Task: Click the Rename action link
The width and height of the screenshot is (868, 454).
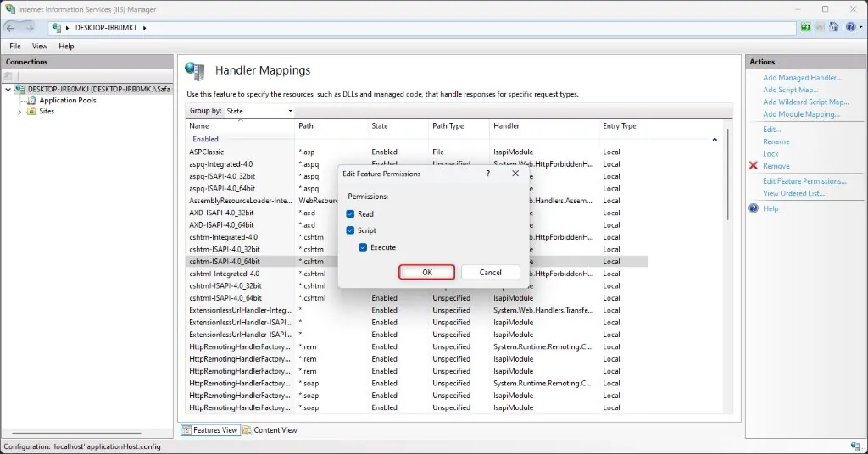Action: tap(776, 141)
